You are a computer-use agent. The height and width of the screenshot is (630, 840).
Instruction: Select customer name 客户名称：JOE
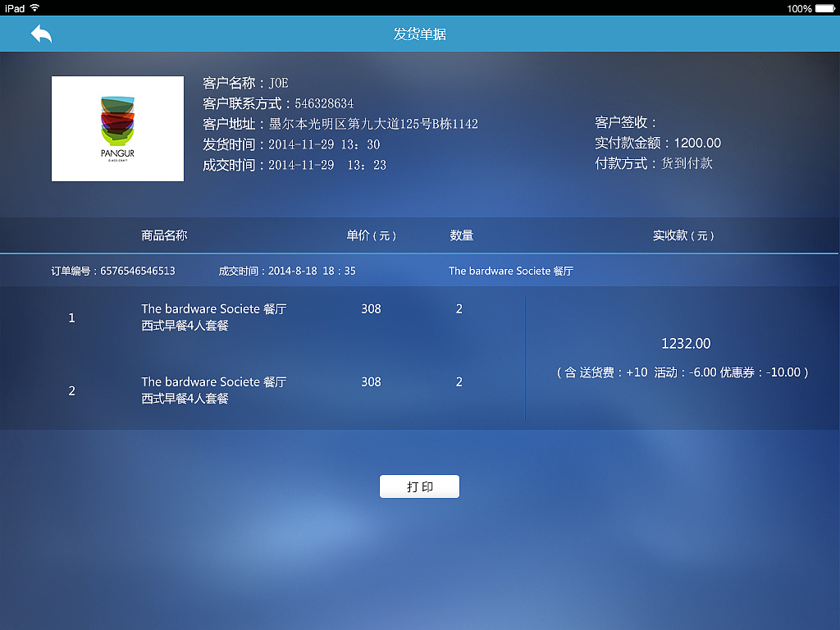pyautogui.click(x=245, y=83)
